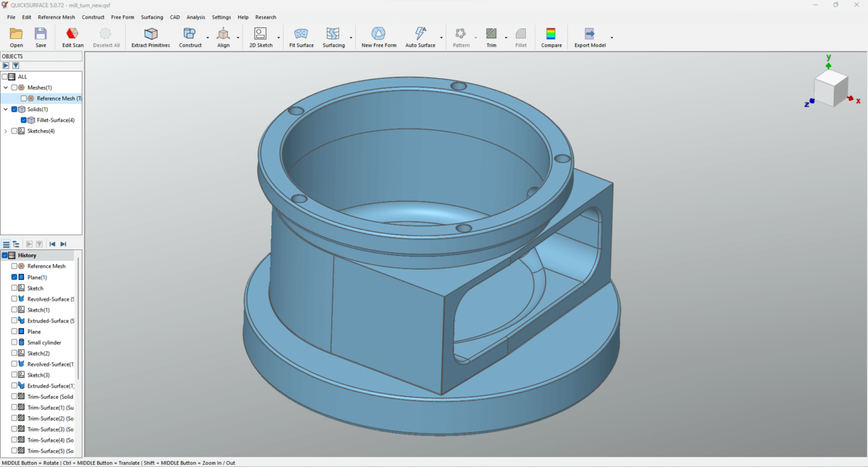Enable the Reference Mesh checkbox in Objects
Screen dimensions: 868x467
[x=23, y=98]
